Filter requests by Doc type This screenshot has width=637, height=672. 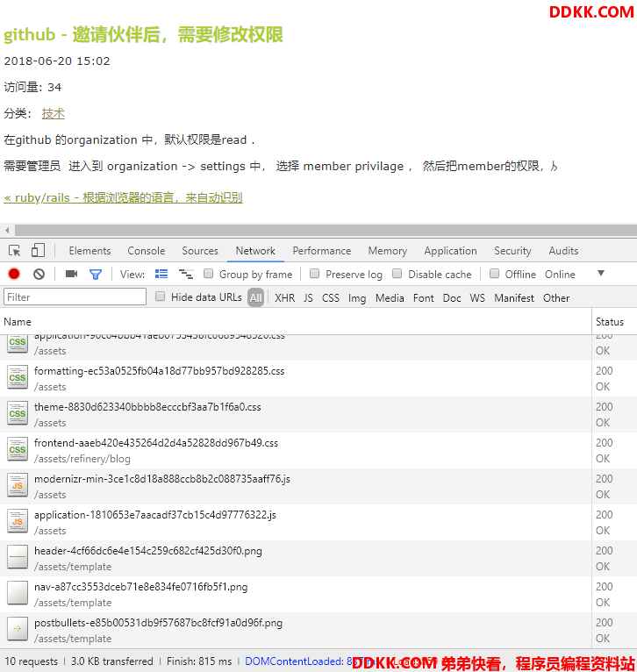click(x=452, y=298)
